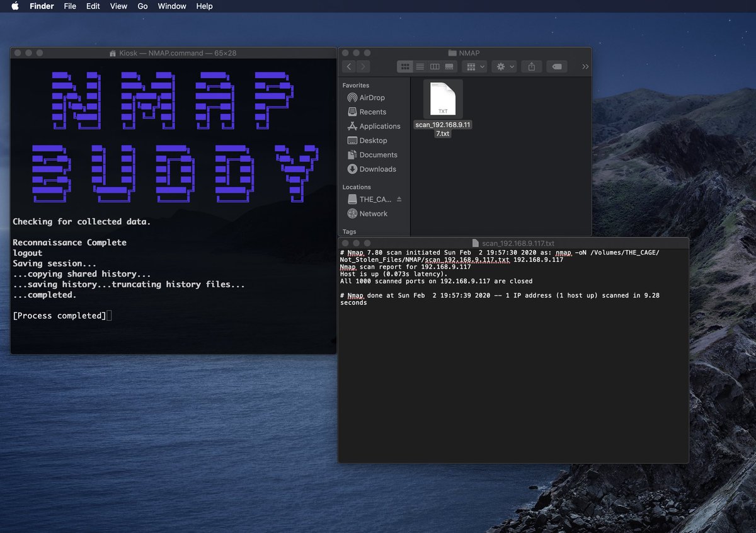Select Recents in Finder sidebar
Viewport: 756px width, 533px height.
click(372, 112)
